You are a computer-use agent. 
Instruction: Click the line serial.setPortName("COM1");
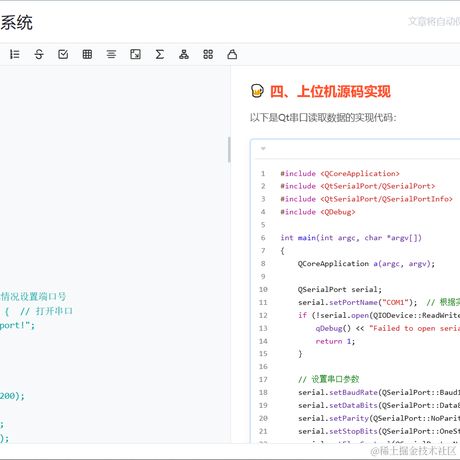[357, 302]
